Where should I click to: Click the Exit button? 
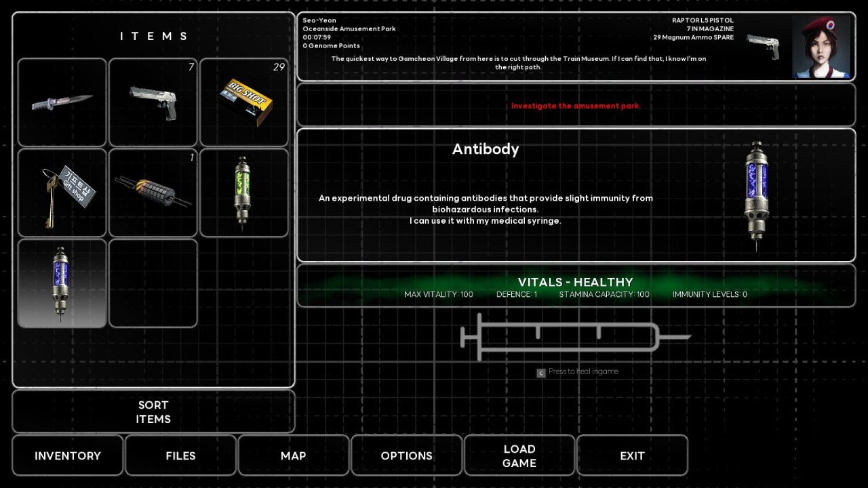click(632, 456)
